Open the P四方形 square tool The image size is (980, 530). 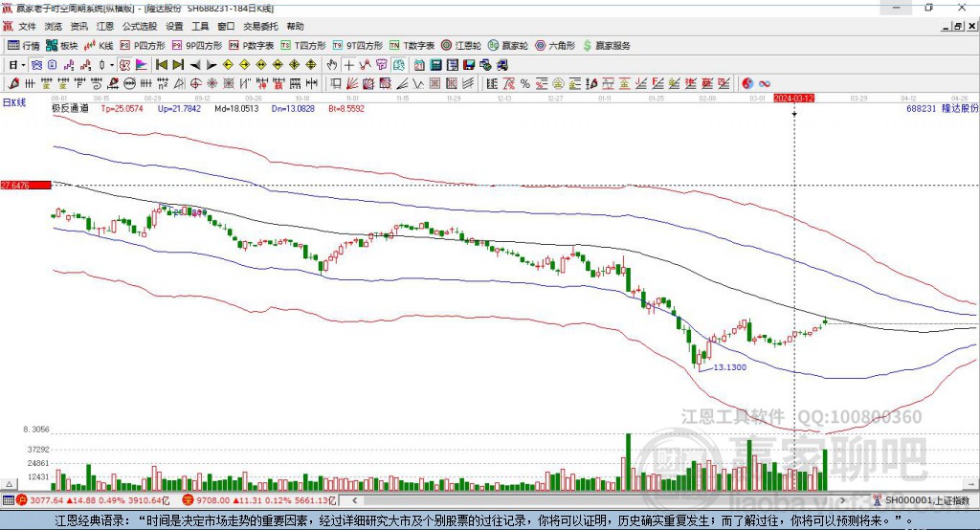click(143, 45)
